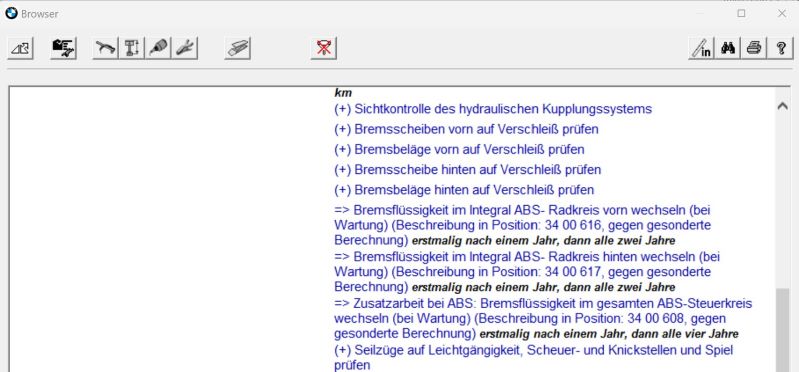
Task: Open 'Bremsscheiben vorn auf Verschleiß prüfen' link
Action: [x=466, y=129]
